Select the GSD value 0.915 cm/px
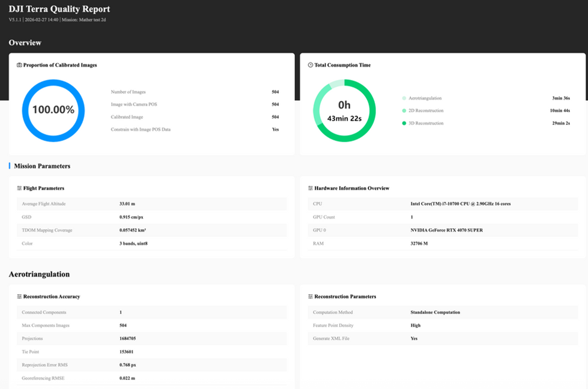 [132, 217]
